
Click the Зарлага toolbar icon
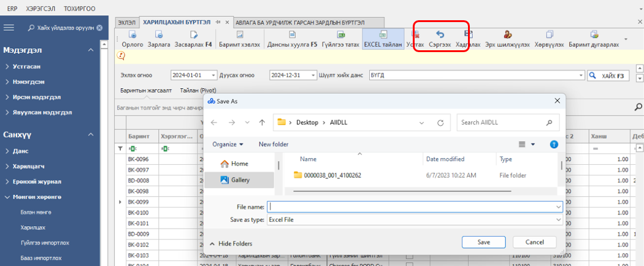pyautogui.click(x=159, y=35)
